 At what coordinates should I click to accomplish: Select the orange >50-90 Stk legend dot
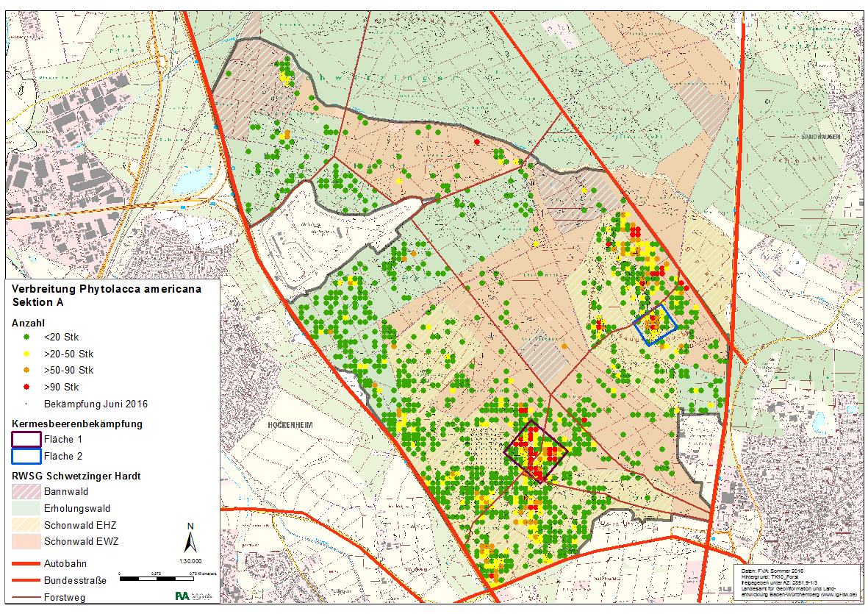click(27, 370)
